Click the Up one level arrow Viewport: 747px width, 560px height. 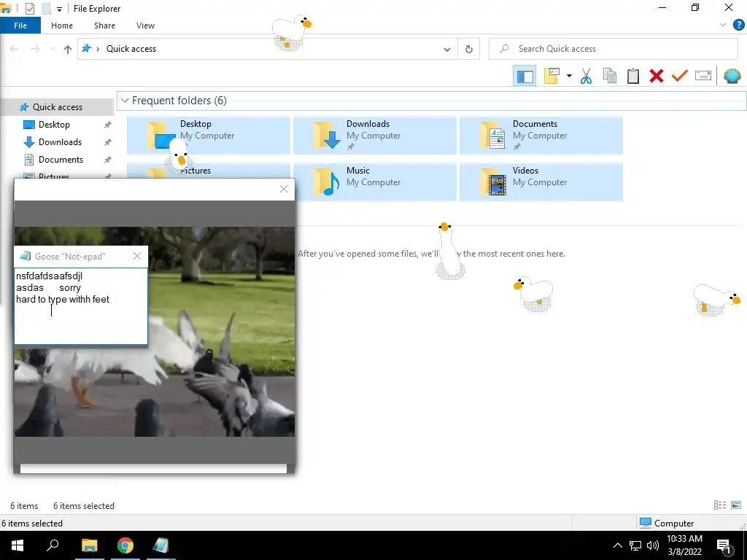pos(68,49)
